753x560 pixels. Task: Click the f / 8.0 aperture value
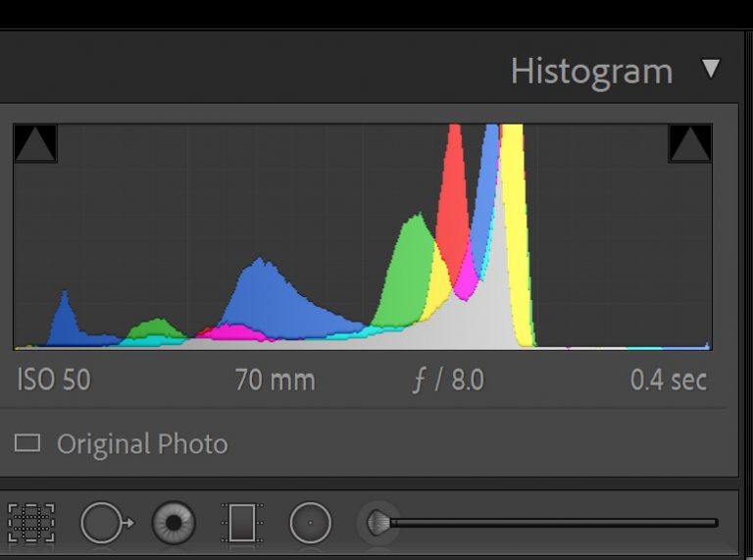[x=448, y=380]
